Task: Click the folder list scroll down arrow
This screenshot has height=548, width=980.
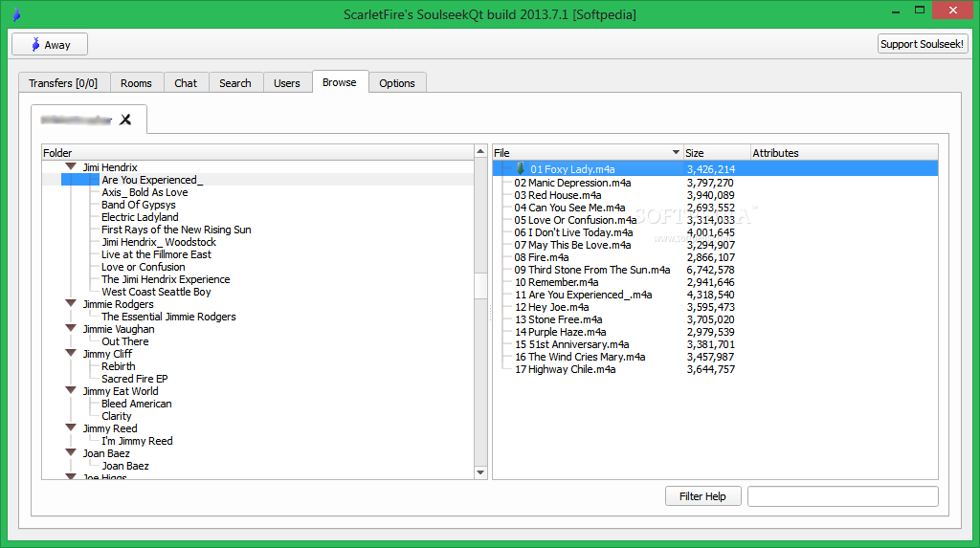Action: 480,472
